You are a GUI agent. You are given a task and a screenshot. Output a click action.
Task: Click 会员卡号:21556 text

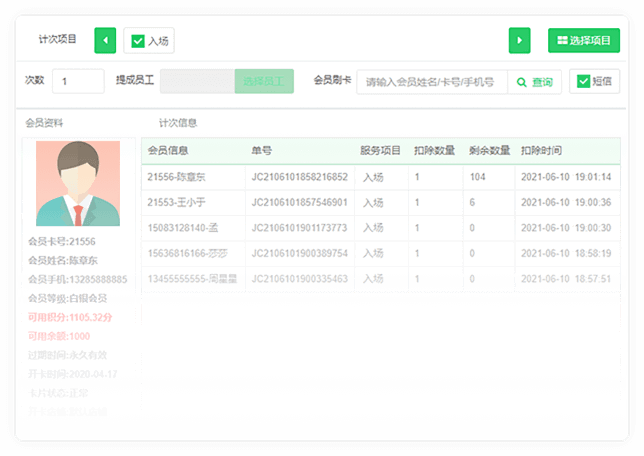pos(62,242)
